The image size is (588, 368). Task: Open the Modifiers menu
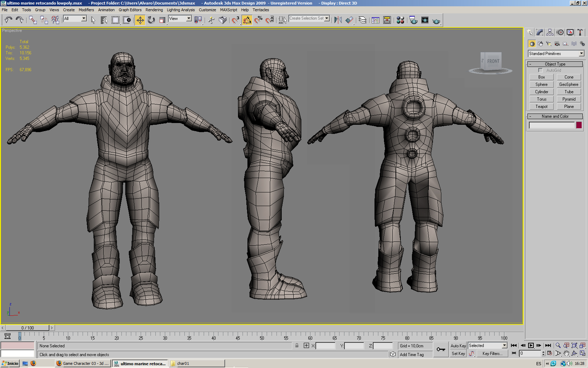pyautogui.click(x=86, y=10)
